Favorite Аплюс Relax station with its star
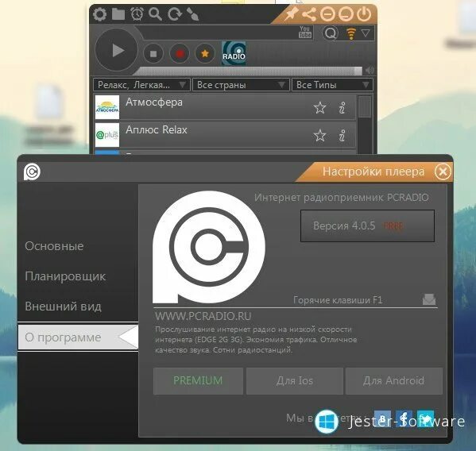476x451 pixels. click(320, 135)
